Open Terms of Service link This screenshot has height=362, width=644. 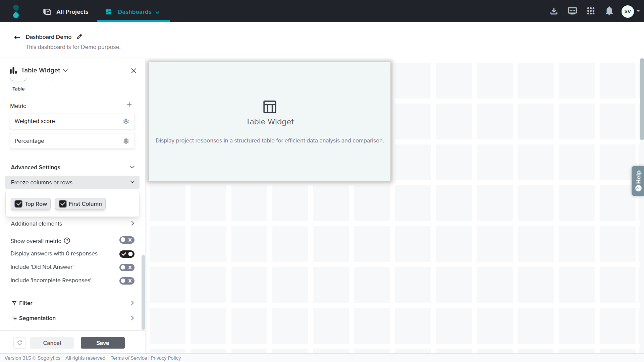coord(129,358)
